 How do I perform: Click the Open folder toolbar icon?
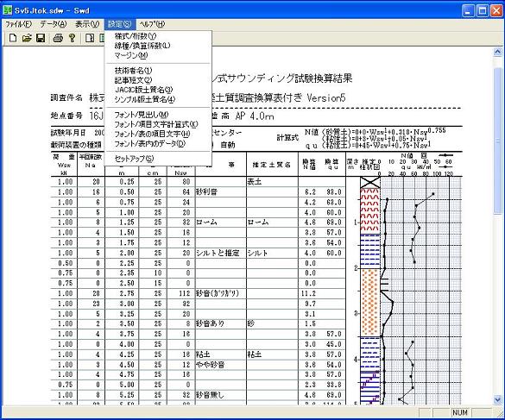pyautogui.click(x=27, y=38)
